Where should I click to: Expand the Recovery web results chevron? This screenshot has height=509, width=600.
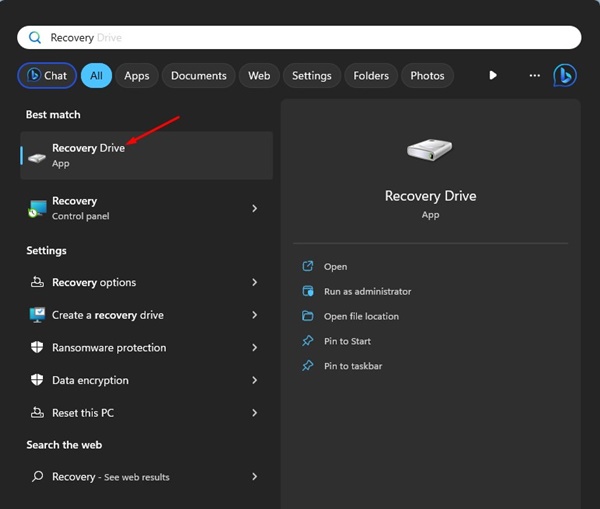click(x=254, y=477)
